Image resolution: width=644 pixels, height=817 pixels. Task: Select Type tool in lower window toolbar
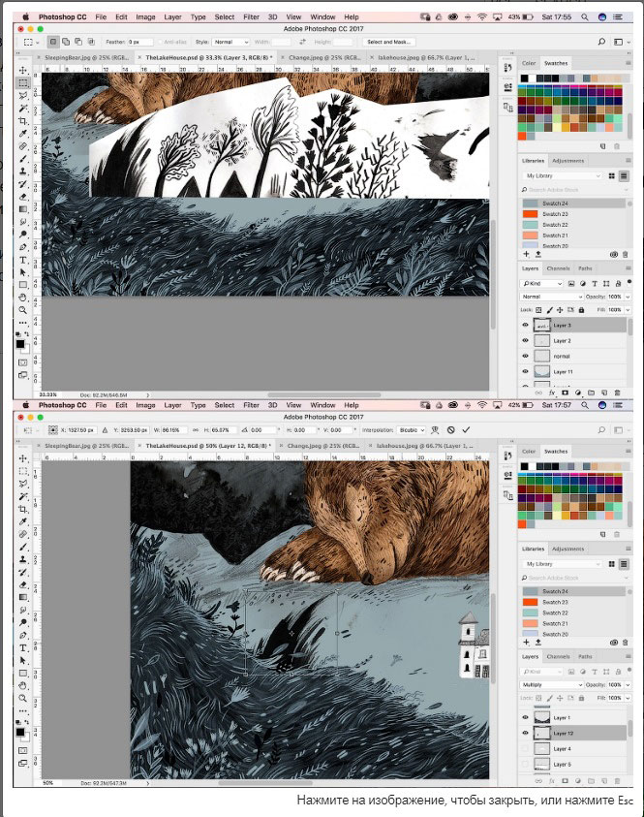(23, 647)
